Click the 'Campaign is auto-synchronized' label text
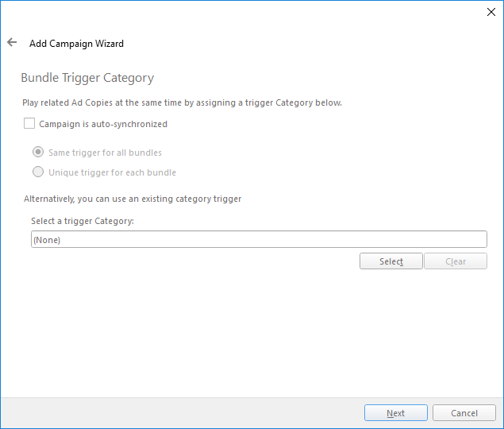The image size is (504, 429). tap(103, 124)
